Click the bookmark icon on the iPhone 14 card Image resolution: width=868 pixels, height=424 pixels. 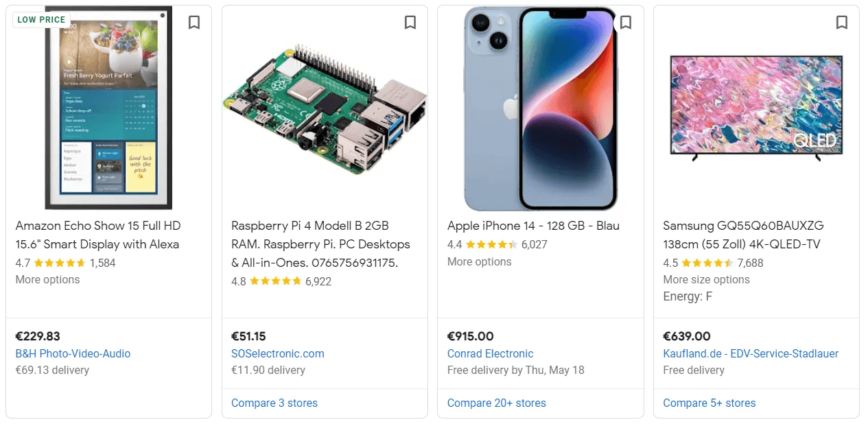(x=626, y=23)
